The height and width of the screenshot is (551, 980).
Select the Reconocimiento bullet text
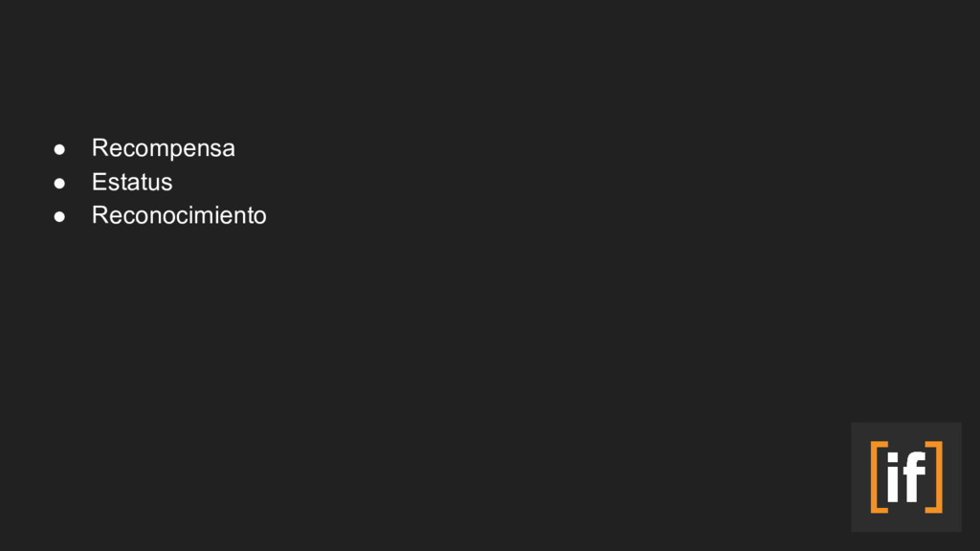coord(179,215)
